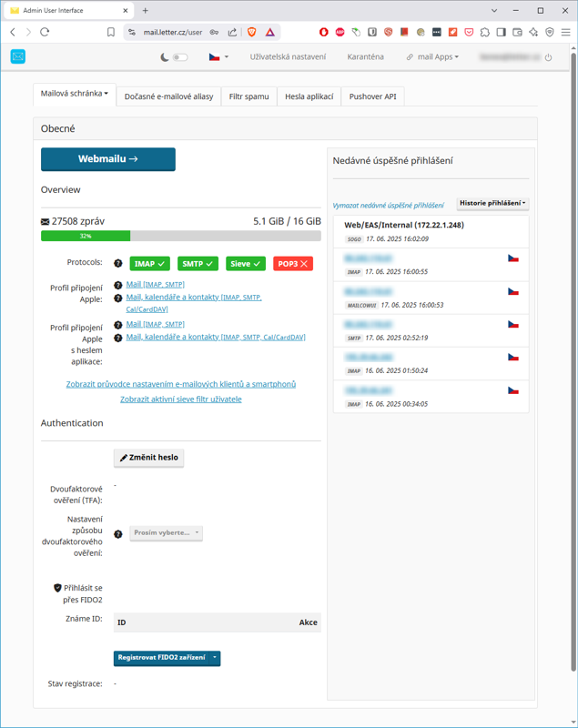578x728 pixels.
Task: Open the browser hamburger menu
Action: [x=565, y=32]
